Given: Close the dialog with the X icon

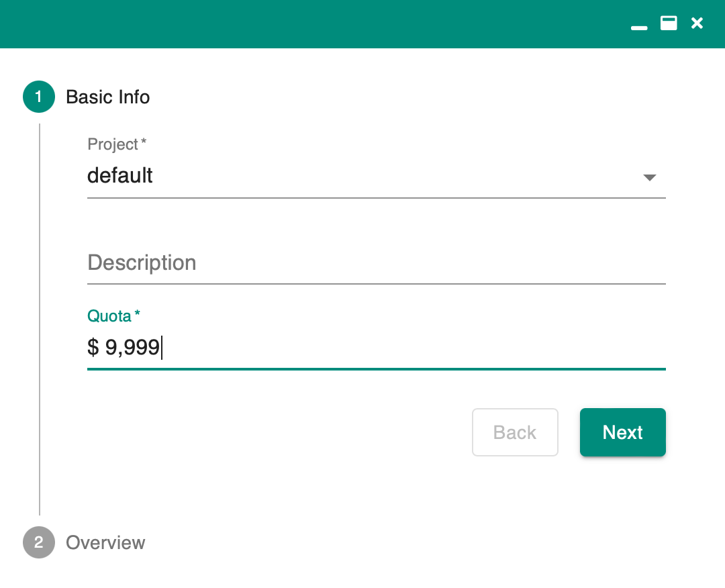Looking at the screenshot, I should pos(697,23).
